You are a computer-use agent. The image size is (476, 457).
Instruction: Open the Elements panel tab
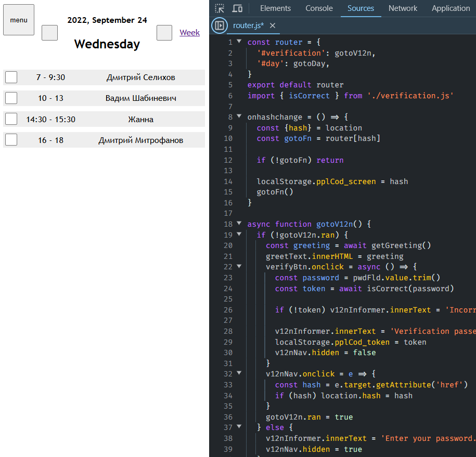275,8
